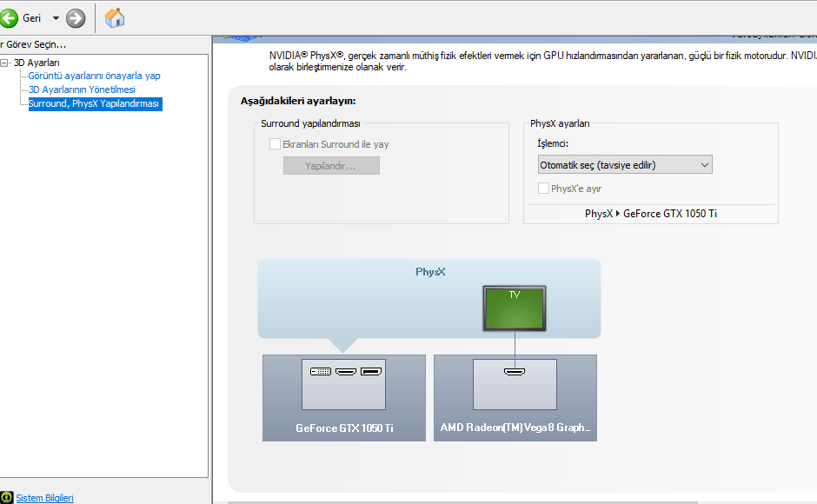Viewport: 817px width, 504px height.
Task: Open 3D Ayarlarının Yönetilmesi
Action: [x=82, y=90]
